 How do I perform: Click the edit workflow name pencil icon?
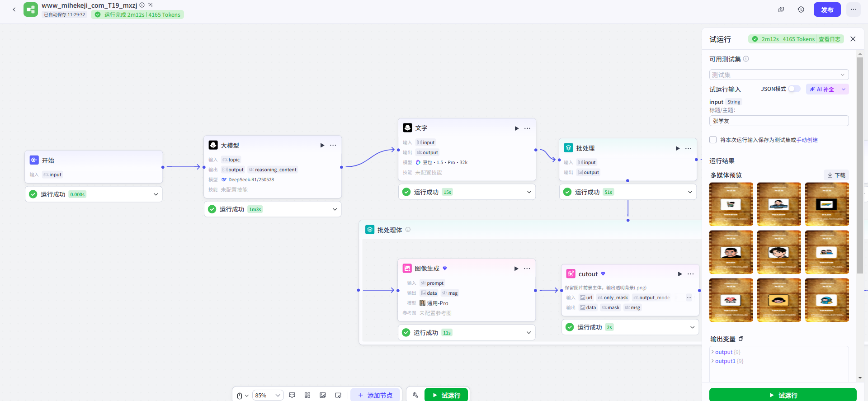150,5
